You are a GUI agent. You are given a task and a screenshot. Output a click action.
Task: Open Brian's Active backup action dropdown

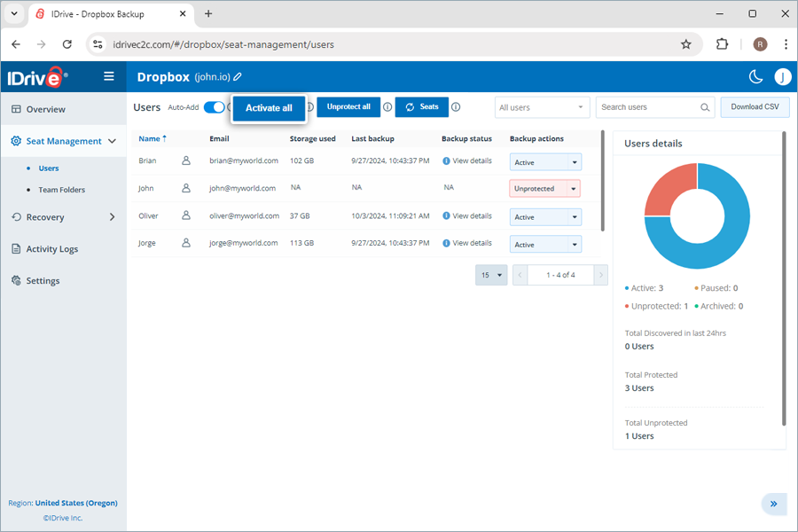545,162
